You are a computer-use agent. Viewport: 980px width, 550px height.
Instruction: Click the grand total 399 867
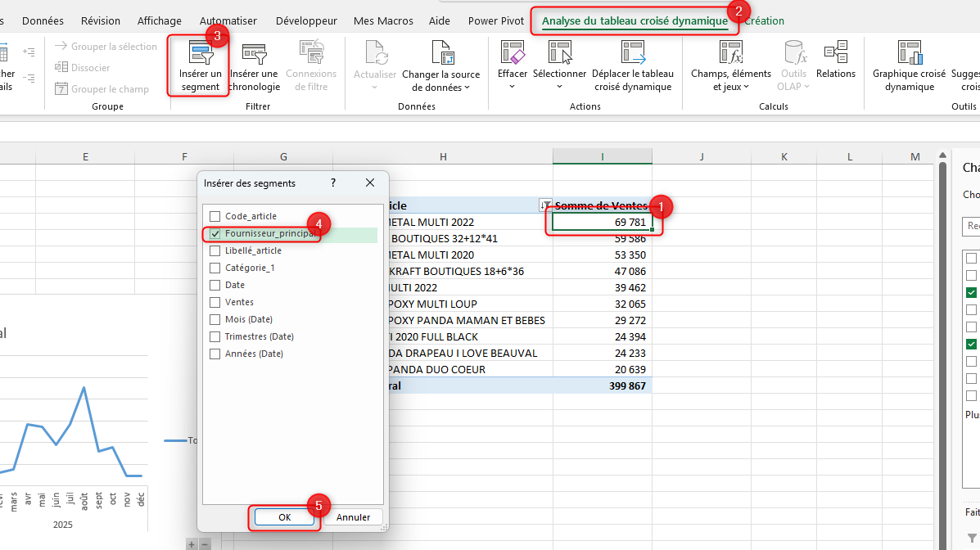[603, 385]
